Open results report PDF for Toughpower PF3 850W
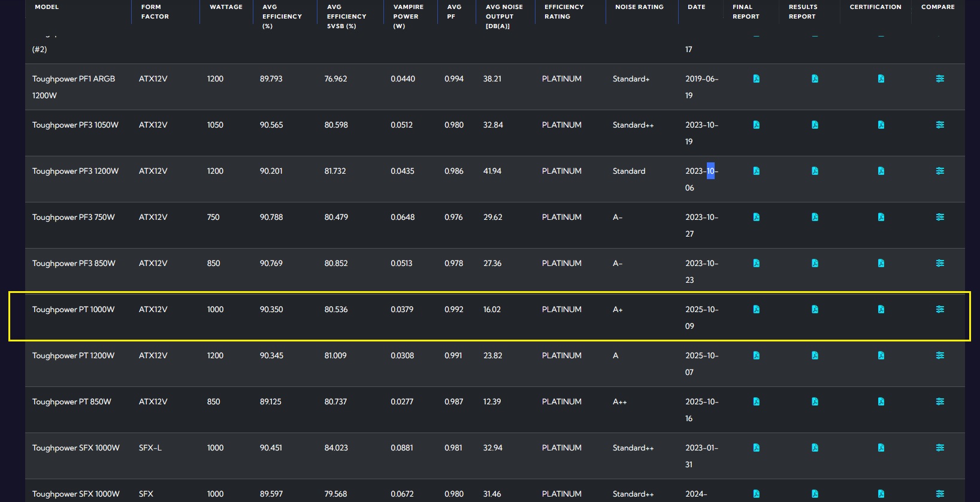980x502 pixels. tap(815, 263)
